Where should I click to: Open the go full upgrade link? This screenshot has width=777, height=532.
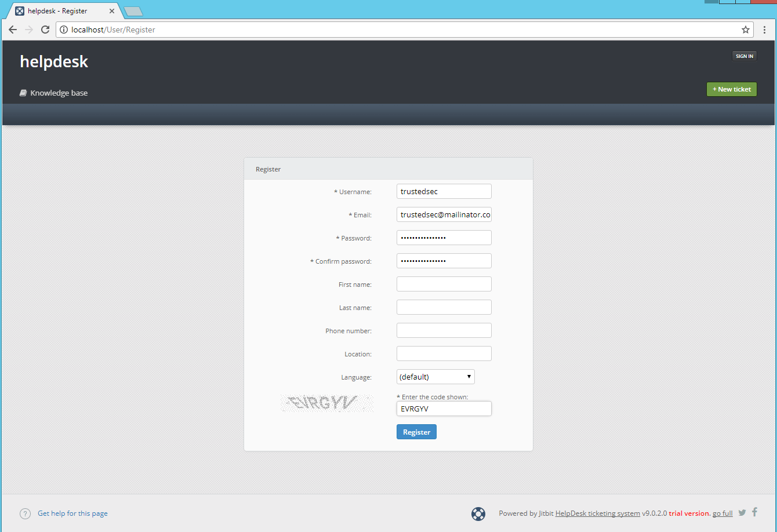722,513
